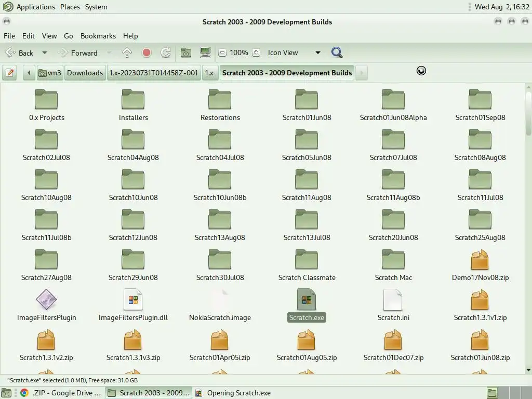Viewport: 532px width, 399px height.
Task: Switch to Opening Scratch.exe taskbar window
Action: (x=234, y=393)
